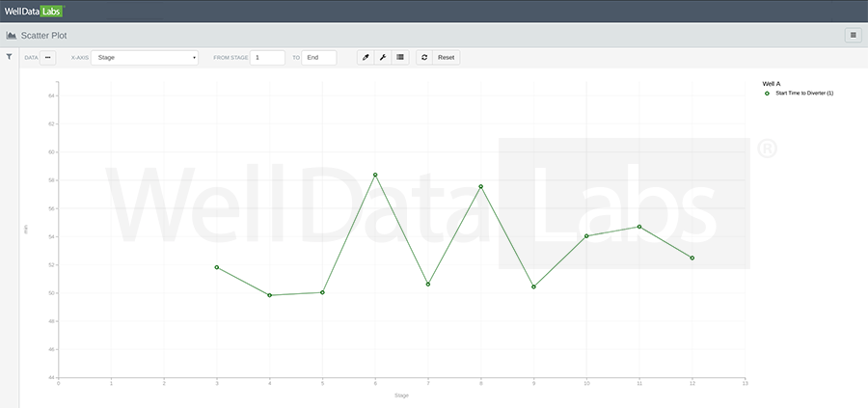Show the data table grid icon
868x408 pixels.
[400, 58]
